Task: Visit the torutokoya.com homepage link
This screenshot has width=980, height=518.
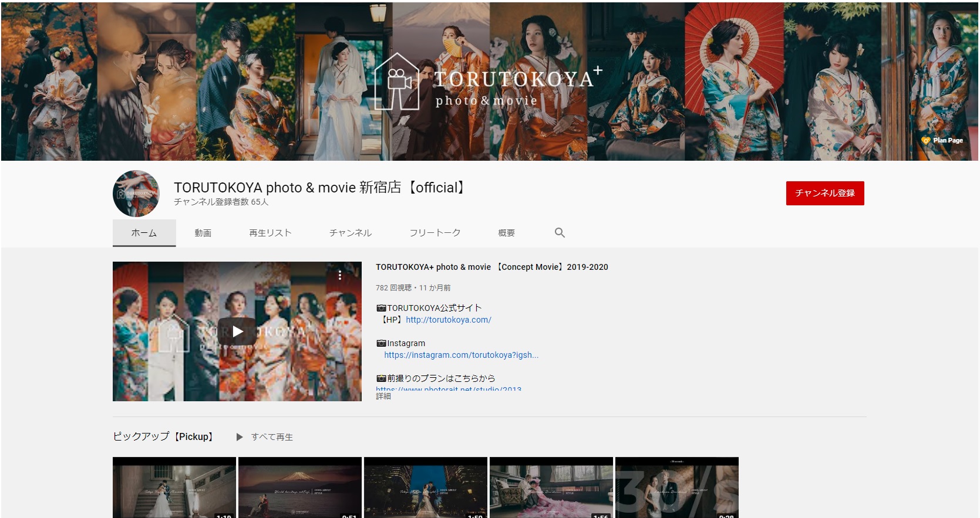Action: click(x=449, y=320)
